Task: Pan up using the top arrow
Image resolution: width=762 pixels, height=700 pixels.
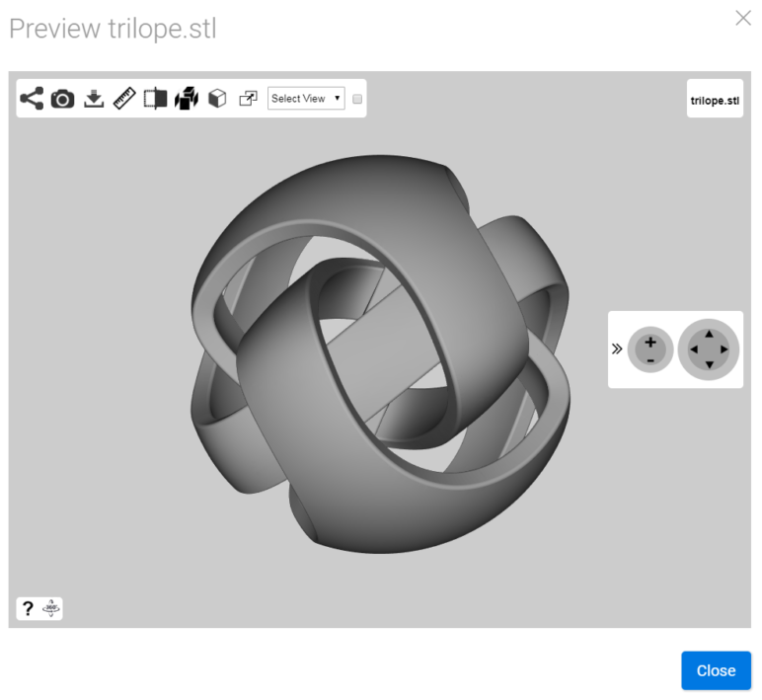Action: 709,334
